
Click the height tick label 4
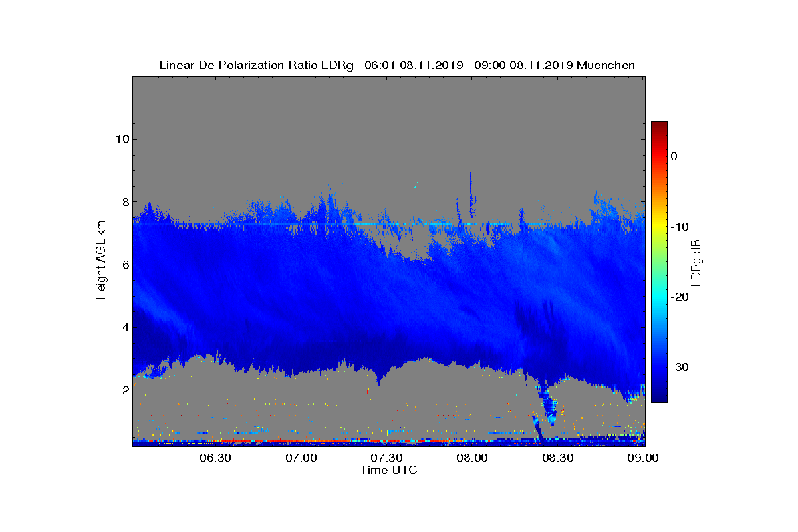pyautogui.click(x=125, y=327)
